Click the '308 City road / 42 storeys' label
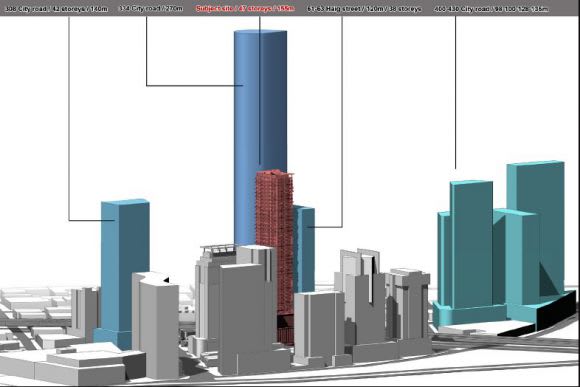Image resolution: width=580 pixels, height=387 pixels. point(56,8)
